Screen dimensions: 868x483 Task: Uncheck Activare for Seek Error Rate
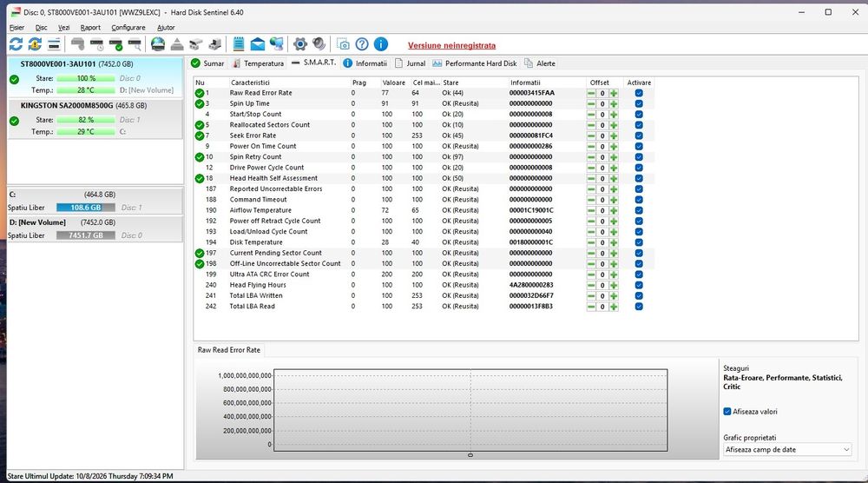(639, 136)
